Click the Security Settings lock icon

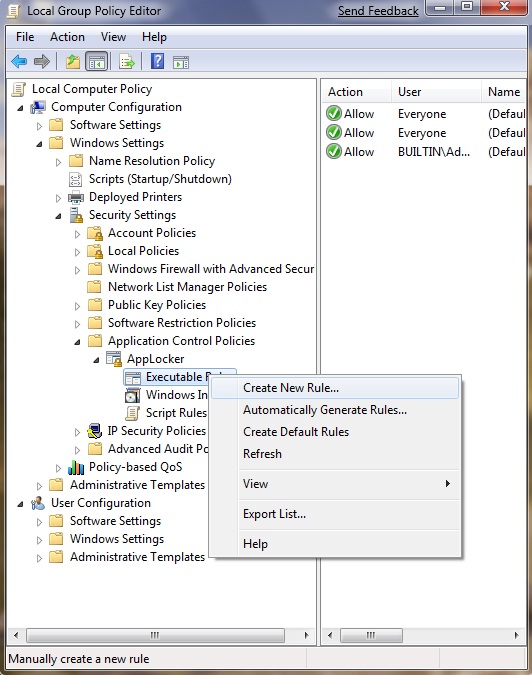point(76,215)
